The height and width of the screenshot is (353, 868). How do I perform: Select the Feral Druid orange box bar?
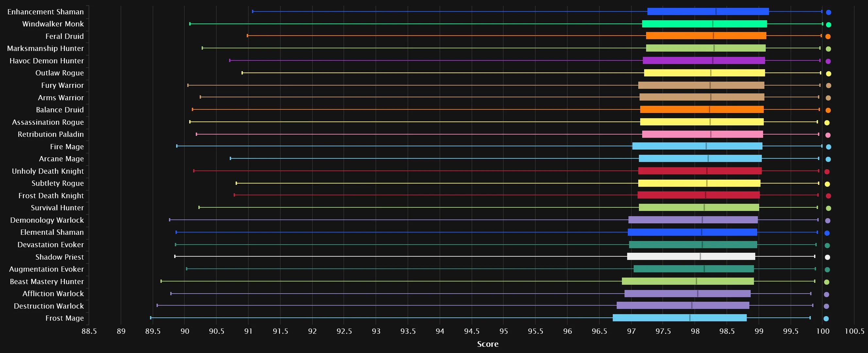pyautogui.click(x=706, y=36)
